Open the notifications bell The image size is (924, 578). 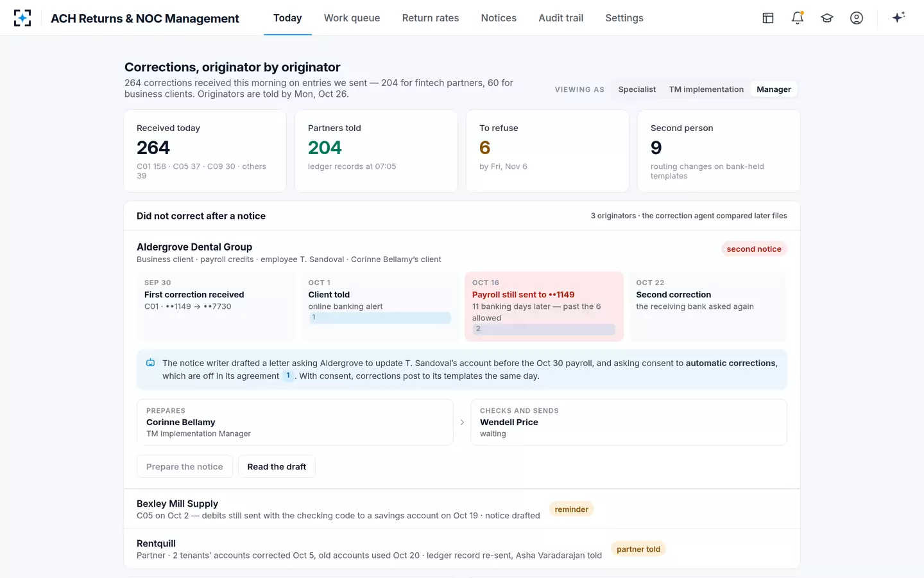tap(798, 18)
